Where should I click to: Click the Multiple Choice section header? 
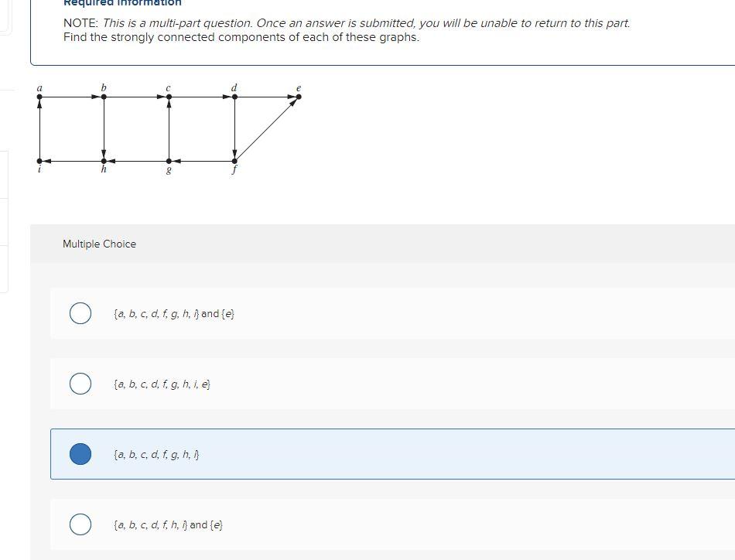(x=99, y=244)
